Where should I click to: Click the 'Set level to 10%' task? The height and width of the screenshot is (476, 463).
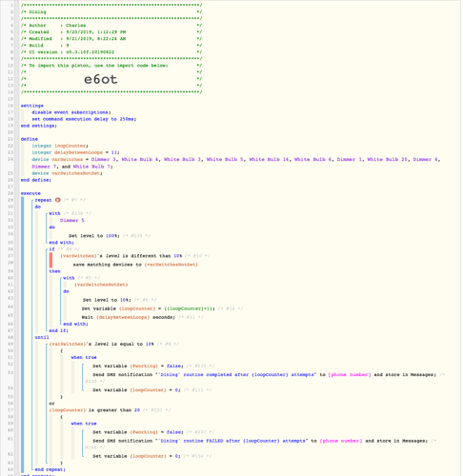click(x=107, y=300)
